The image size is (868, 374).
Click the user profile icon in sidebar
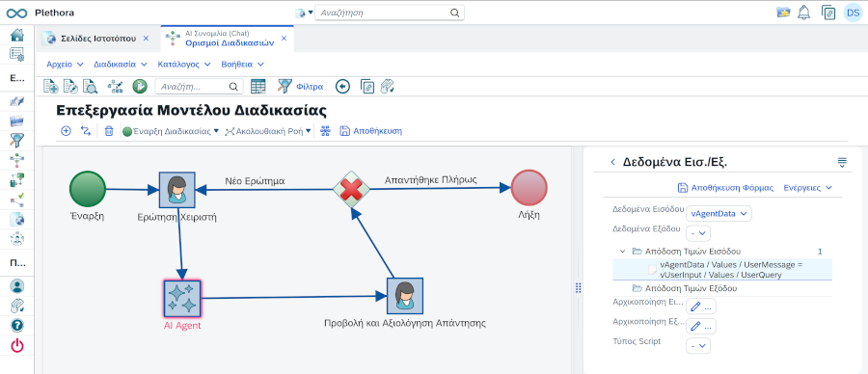click(x=17, y=286)
